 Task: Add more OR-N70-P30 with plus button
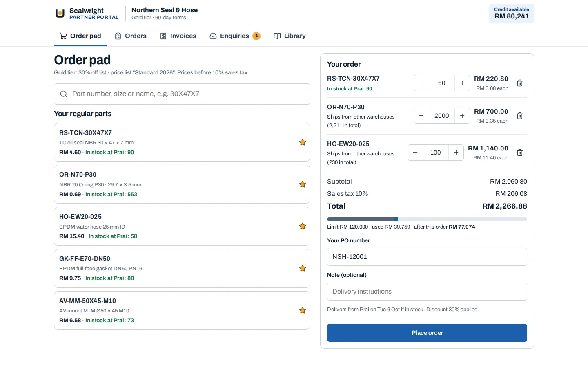462,116
